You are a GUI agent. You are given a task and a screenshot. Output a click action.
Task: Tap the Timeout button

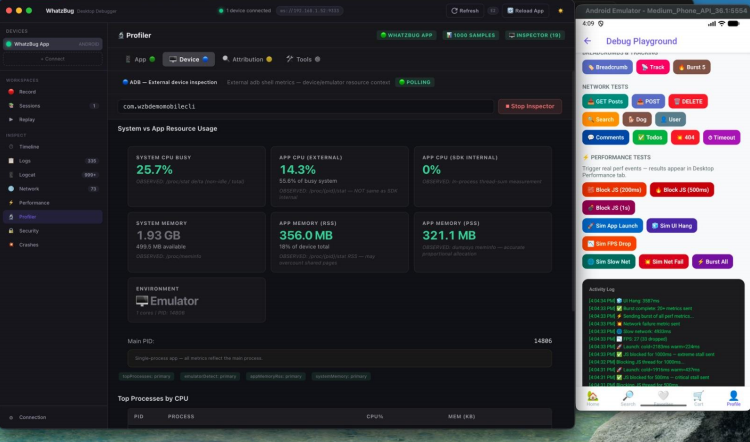point(721,137)
